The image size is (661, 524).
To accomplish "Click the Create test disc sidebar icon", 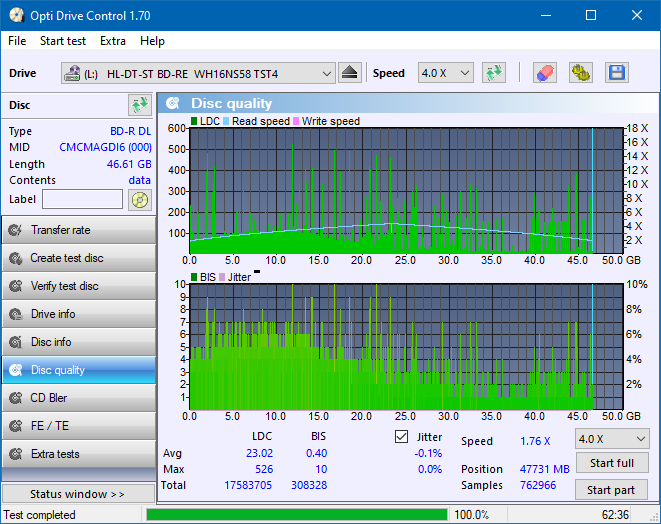I will click(x=16, y=258).
